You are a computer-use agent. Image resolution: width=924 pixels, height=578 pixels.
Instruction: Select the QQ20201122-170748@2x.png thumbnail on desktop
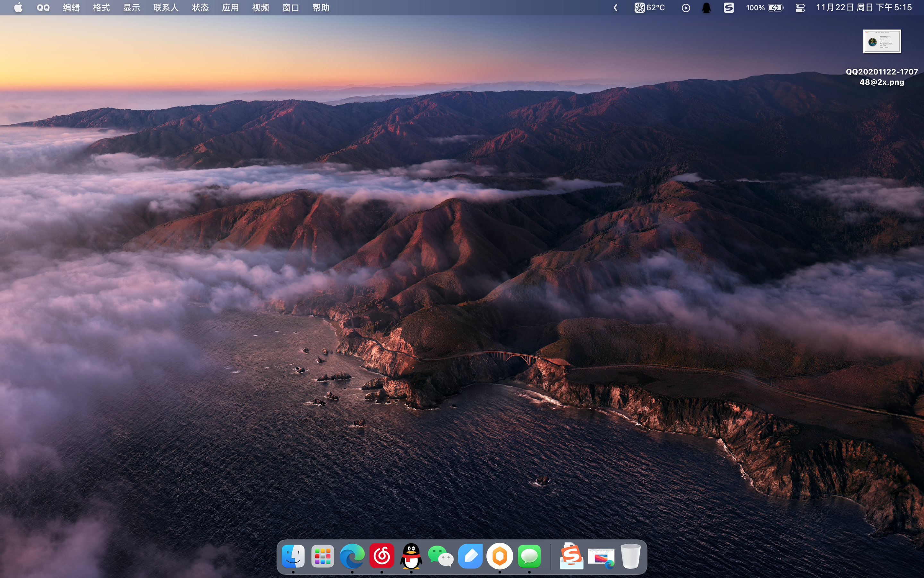click(x=882, y=41)
